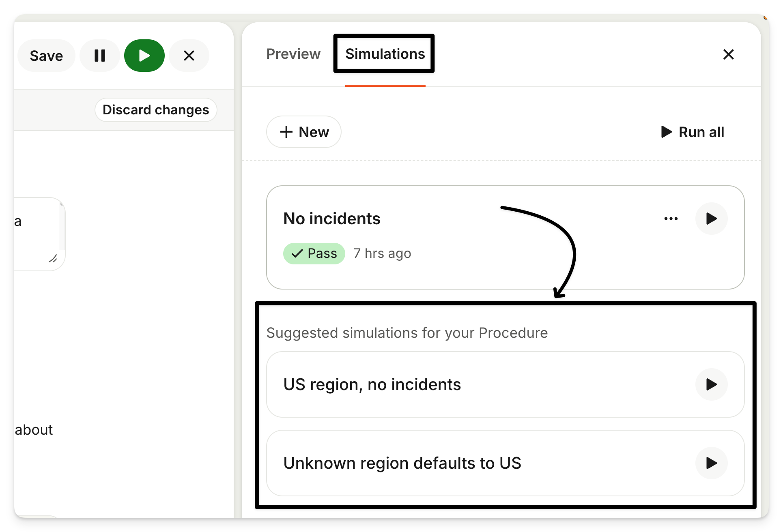Click the pause icon button

coord(100,56)
